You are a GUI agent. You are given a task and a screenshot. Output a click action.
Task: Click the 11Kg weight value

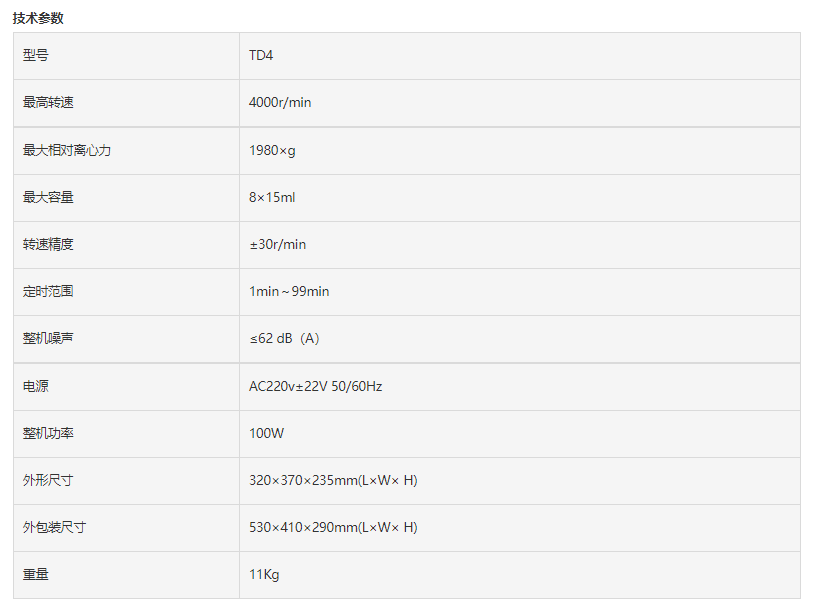tap(264, 574)
